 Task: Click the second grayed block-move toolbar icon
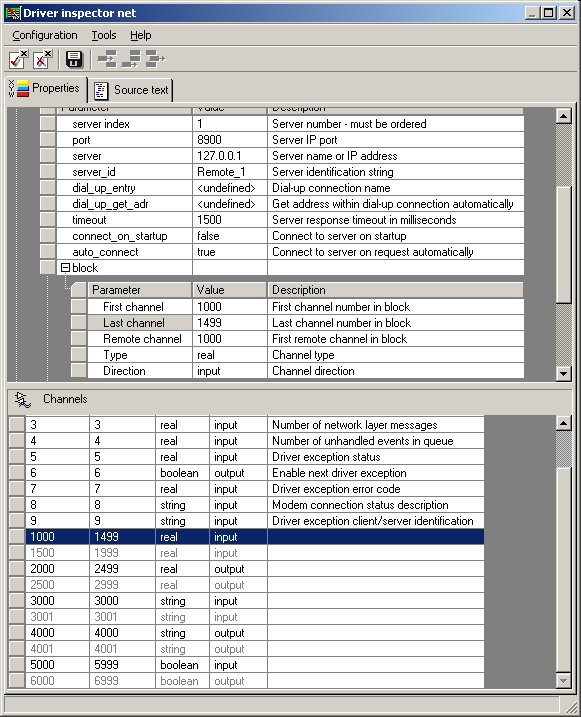click(x=131, y=59)
